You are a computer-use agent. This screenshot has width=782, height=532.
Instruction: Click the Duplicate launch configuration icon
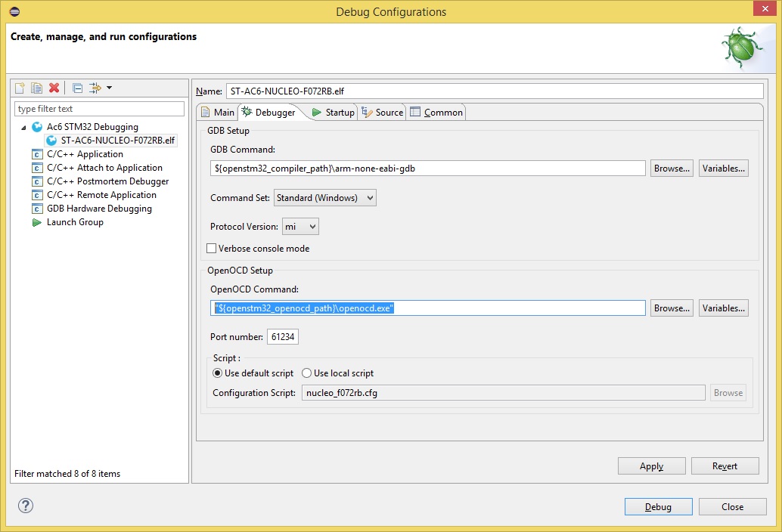[x=36, y=88]
